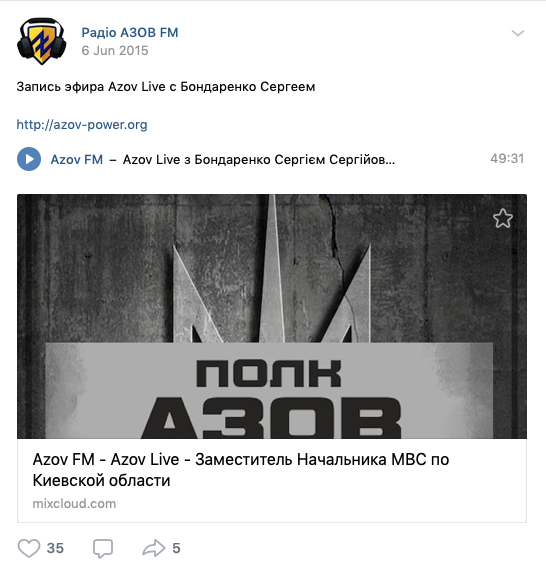
Task: Open the Azov FM artist link
Action: [77, 159]
